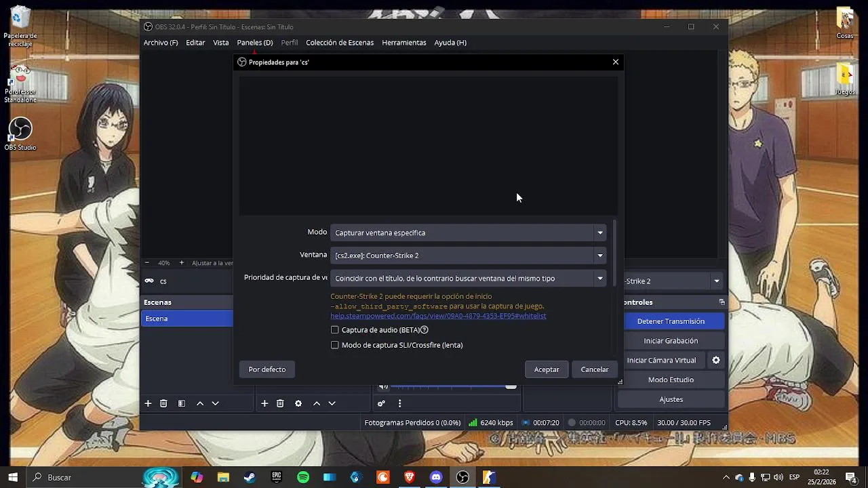868x488 pixels.
Task: Open advanced audio properties gears icon in mixer
Action: pos(381,403)
